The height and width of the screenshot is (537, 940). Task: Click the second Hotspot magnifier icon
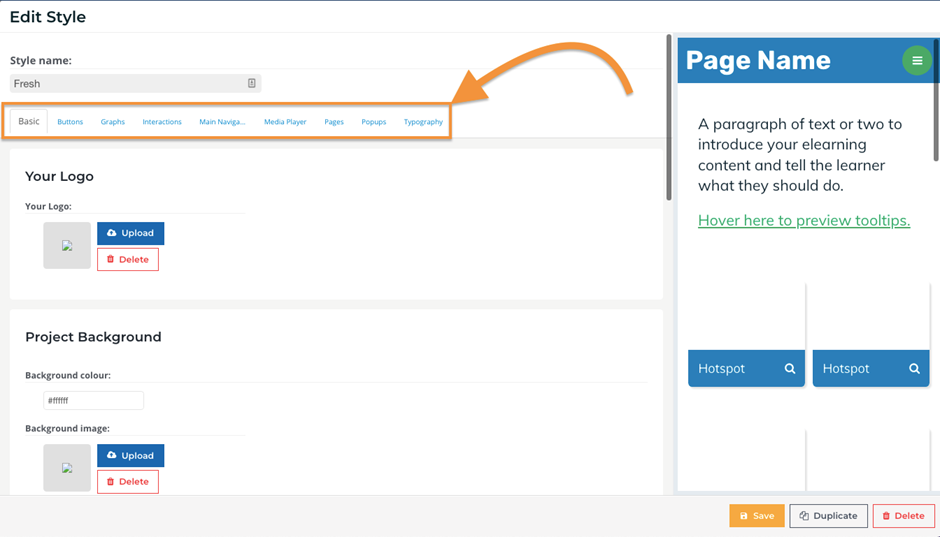pyautogui.click(x=914, y=369)
